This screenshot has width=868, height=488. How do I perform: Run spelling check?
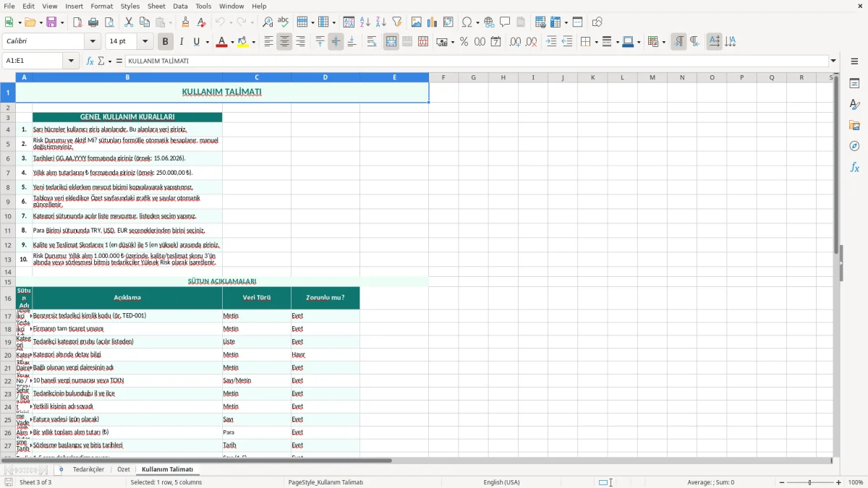pos(284,22)
